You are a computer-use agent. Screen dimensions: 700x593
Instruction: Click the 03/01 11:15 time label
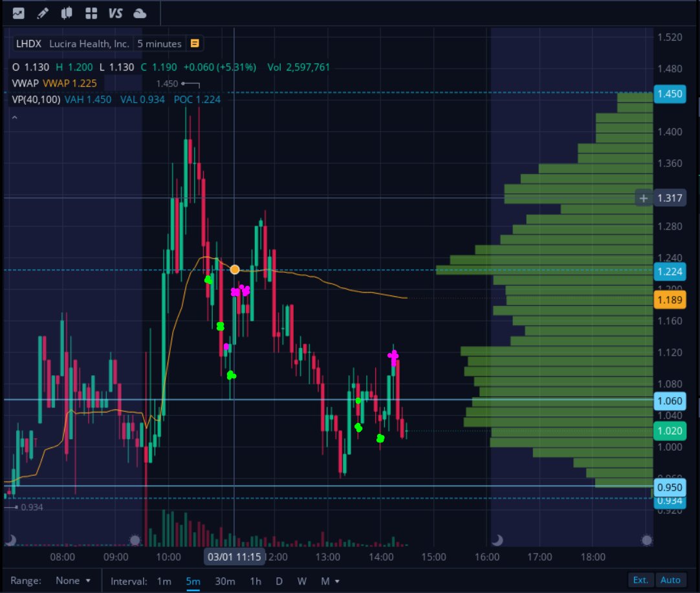tap(234, 557)
